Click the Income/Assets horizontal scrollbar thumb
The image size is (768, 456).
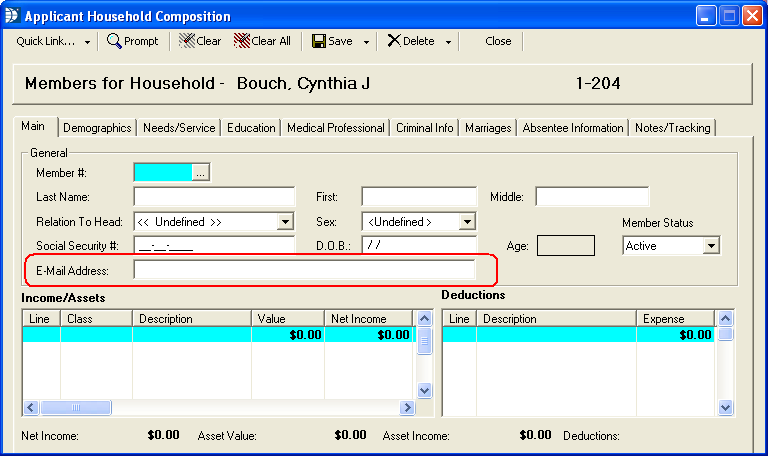(x=68, y=408)
